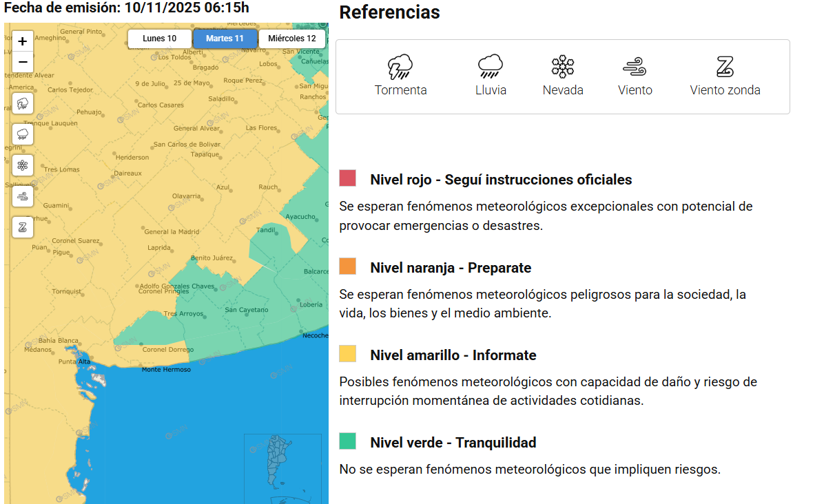Filter map by rain alerts icon
824x504 pixels.
coord(23,134)
